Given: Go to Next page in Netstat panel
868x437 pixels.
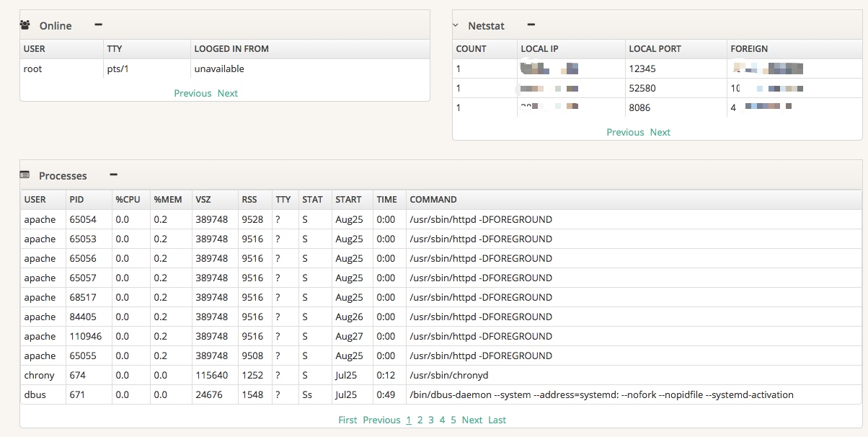Looking at the screenshot, I should click(x=660, y=132).
